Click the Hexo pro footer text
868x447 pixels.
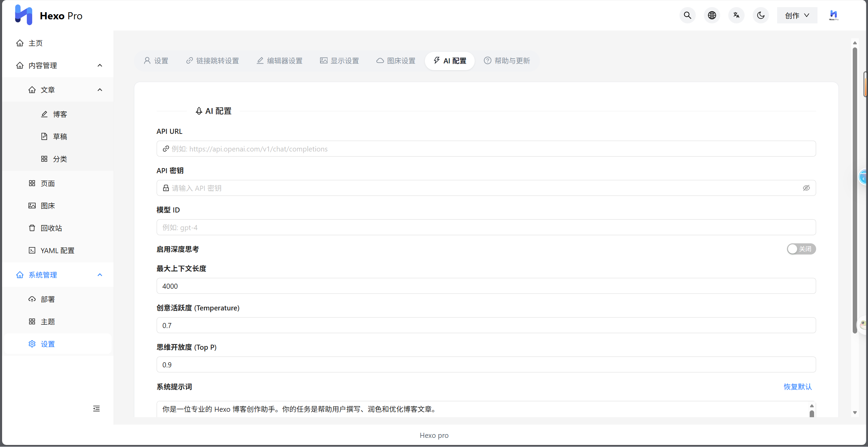[434, 435]
